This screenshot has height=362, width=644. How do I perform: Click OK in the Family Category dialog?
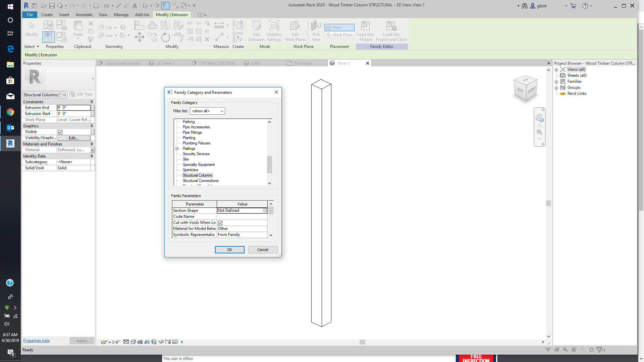(229, 250)
